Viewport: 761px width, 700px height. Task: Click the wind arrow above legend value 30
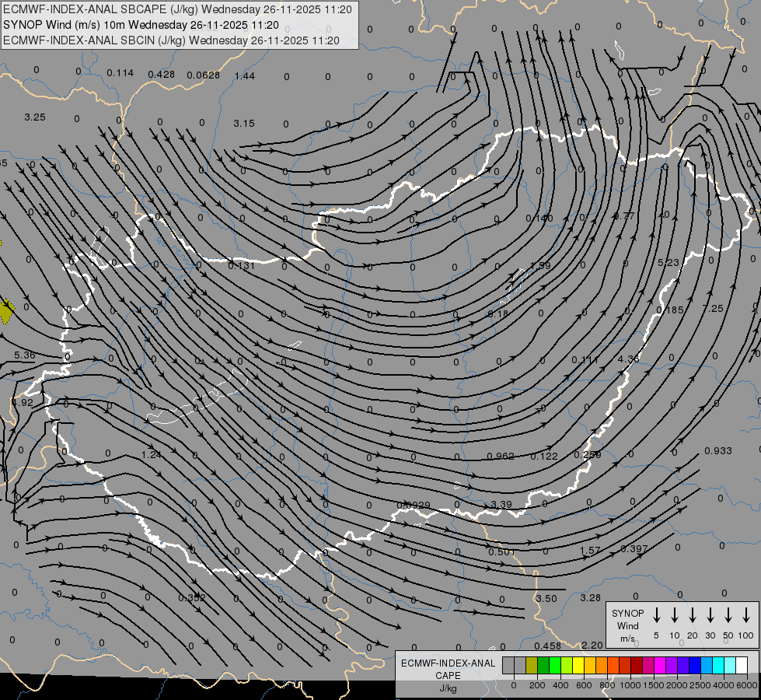tap(710, 615)
